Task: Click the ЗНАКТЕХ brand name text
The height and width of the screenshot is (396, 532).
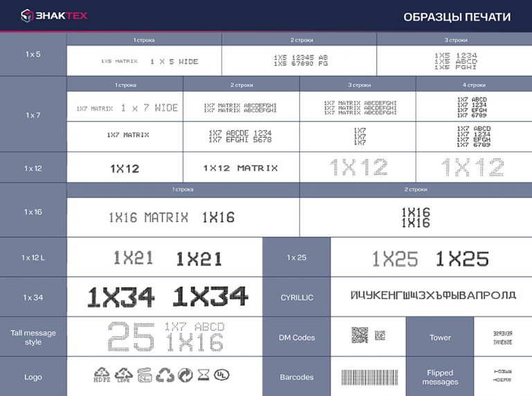Action: click(x=62, y=16)
